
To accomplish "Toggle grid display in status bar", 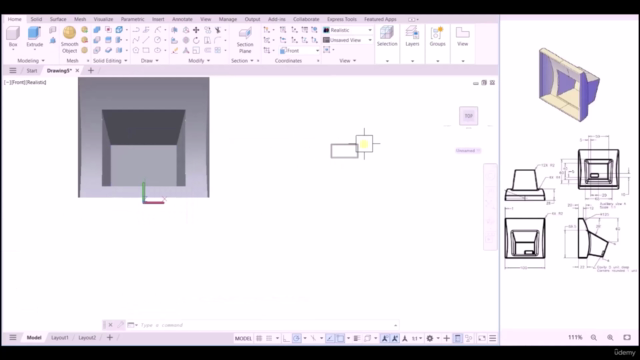I will point(259,338).
